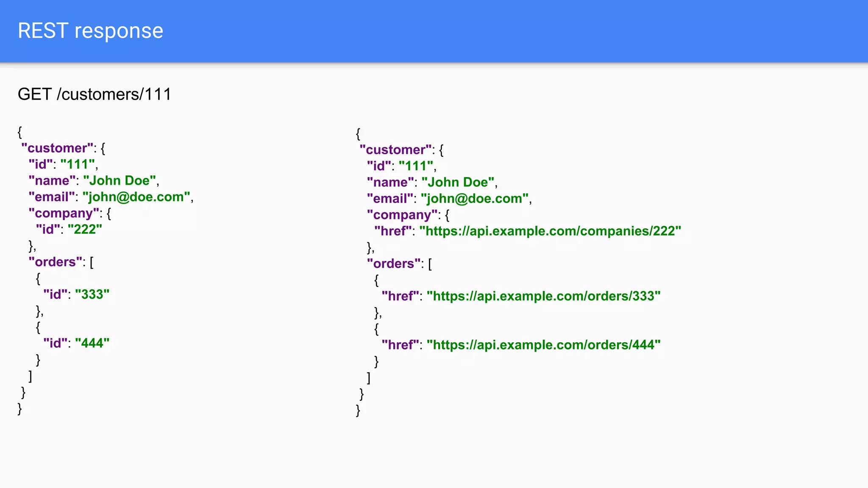Viewport: 868px width, 488px height.
Task: Click the 'GET /customers/111' heading
Action: point(95,94)
